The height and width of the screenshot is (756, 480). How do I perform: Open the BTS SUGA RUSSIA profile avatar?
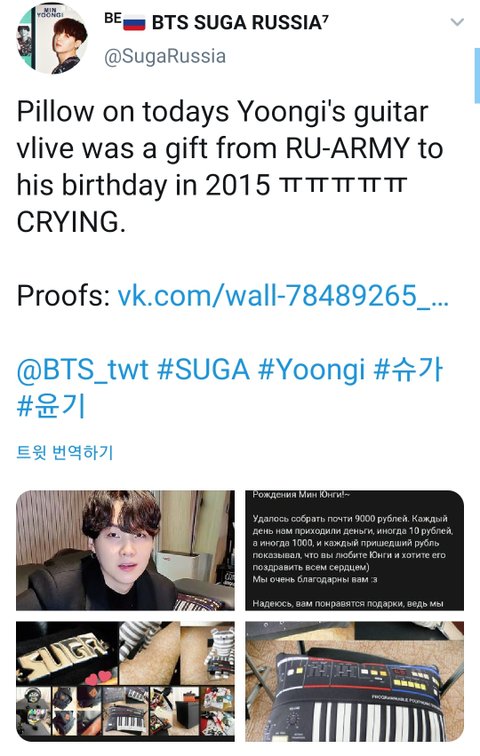tap(53, 39)
